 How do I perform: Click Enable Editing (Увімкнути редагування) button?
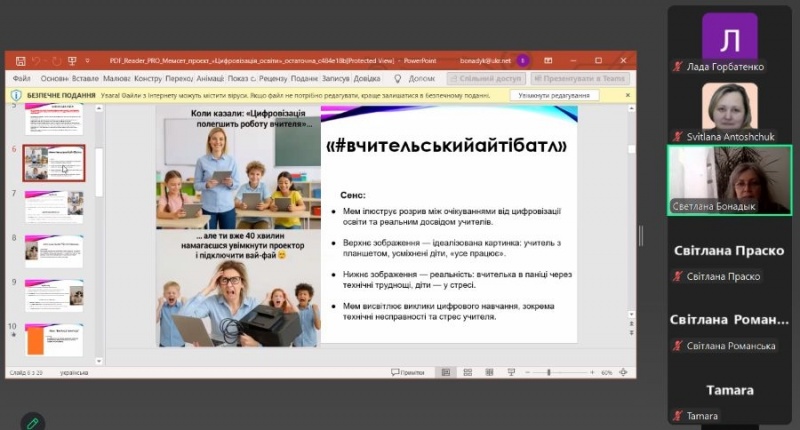tap(554, 95)
